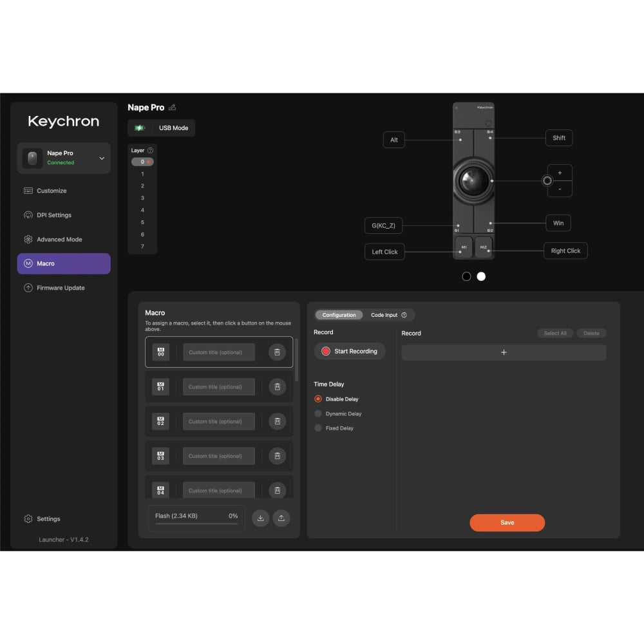Select the M01 macro icon

(x=160, y=386)
